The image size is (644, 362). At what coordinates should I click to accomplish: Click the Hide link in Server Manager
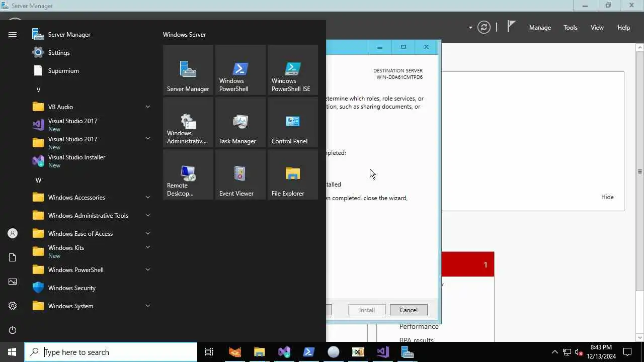[607, 197]
